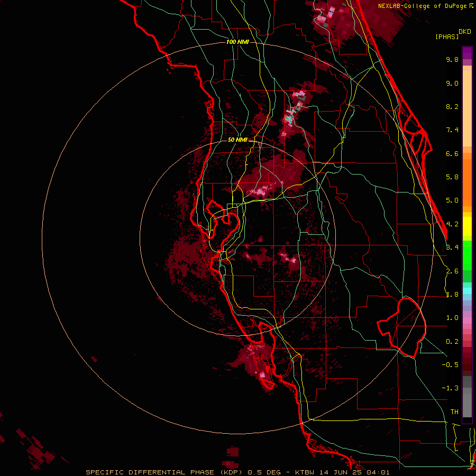476x476 pixels.
Task: Click the 6.6 scale value
Action: click(452, 153)
